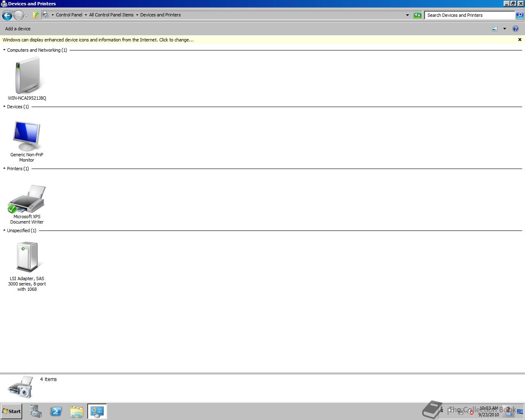Open the view options dropdown arrow
This screenshot has width=525, height=420.
point(504,29)
